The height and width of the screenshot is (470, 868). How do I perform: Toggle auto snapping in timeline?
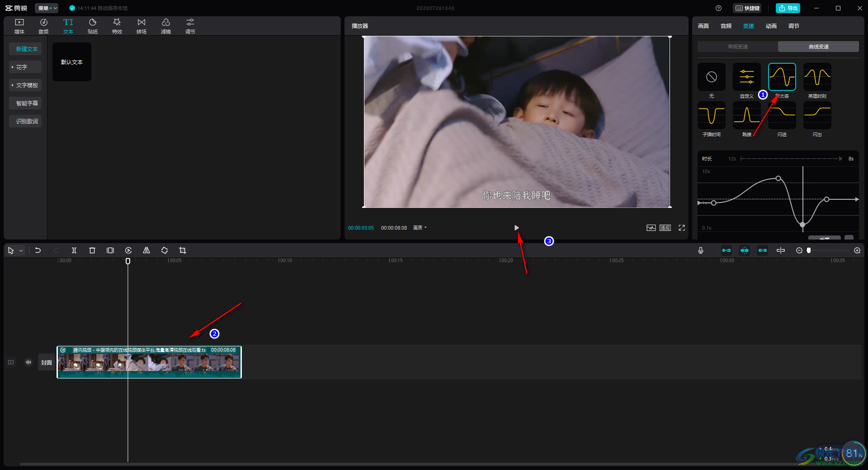click(x=745, y=250)
